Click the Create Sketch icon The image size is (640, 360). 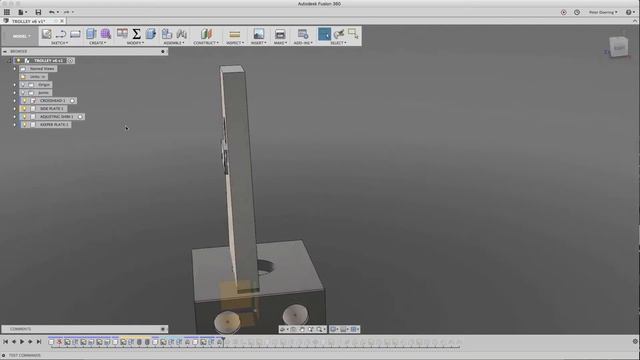(47, 34)
